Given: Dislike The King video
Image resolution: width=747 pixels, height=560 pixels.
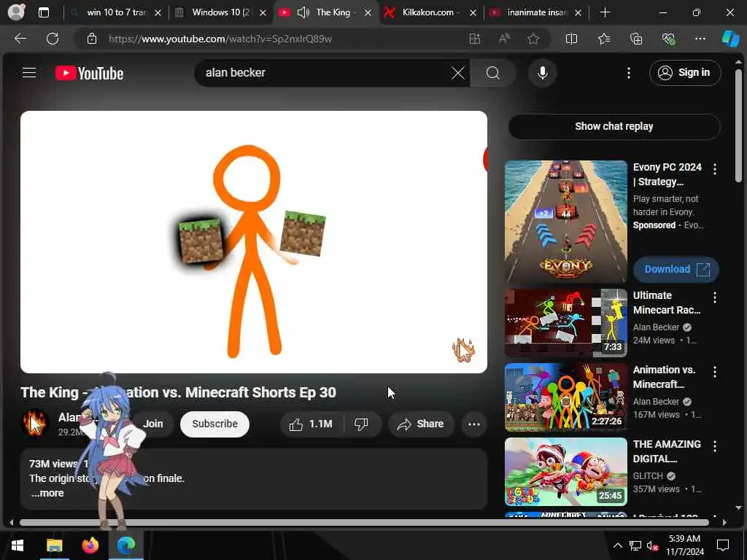Looking at the screenshot, I should (x=362, y=424).
